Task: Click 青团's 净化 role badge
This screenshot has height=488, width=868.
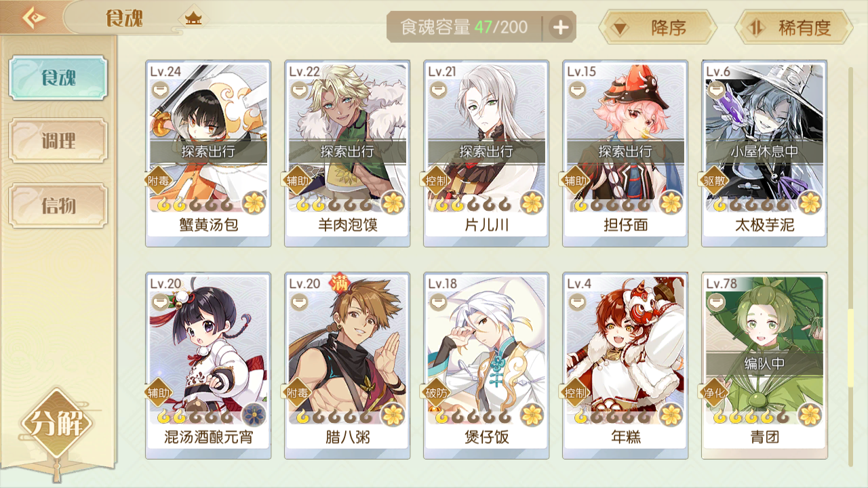Action: [714, 392]
